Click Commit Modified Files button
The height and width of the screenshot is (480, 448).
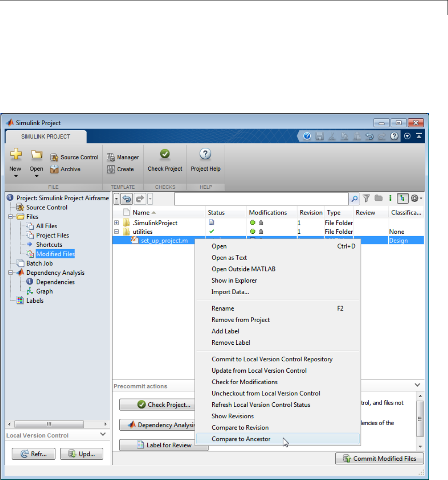[x=379, y=458]
